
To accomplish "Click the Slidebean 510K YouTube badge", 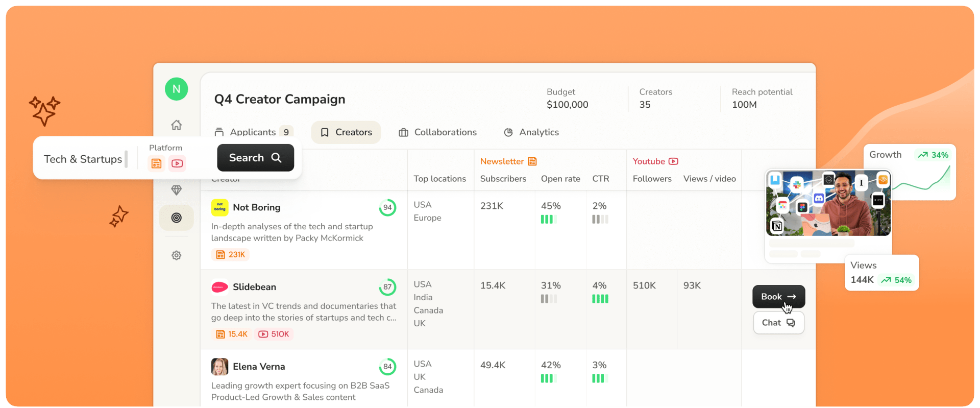I will 274,334.
